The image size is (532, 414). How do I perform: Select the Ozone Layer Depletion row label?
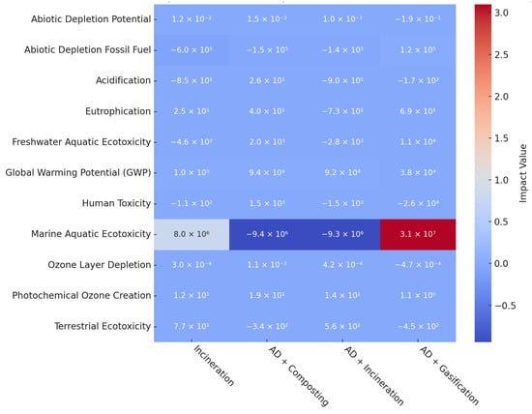pyautogui.click(x=100, y=265)
